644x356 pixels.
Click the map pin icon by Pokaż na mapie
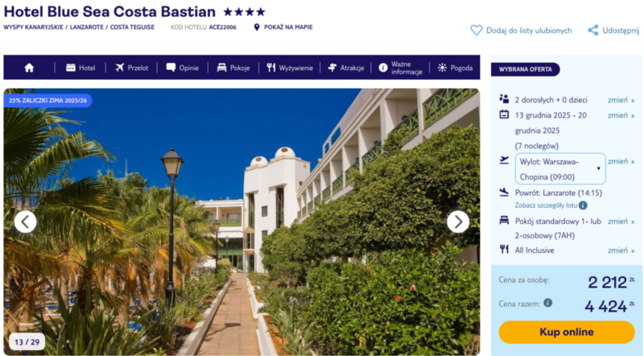pyautogui.click(x=257, y=27)
